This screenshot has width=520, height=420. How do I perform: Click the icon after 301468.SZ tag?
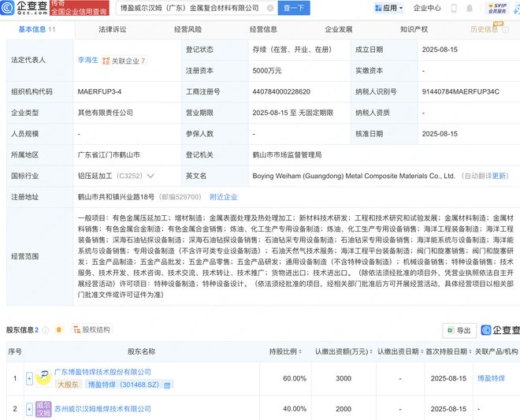pyautogui.click(x=168, y=385)
